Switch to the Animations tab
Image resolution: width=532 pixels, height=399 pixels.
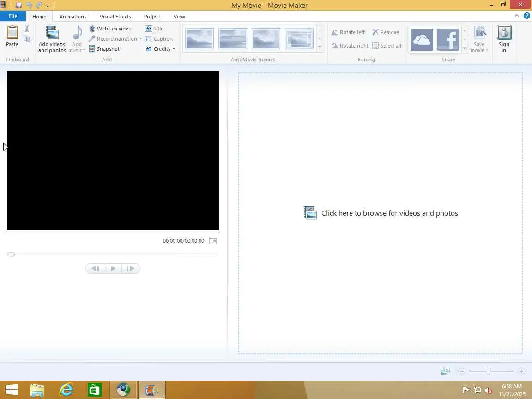(x=73, y=16)
